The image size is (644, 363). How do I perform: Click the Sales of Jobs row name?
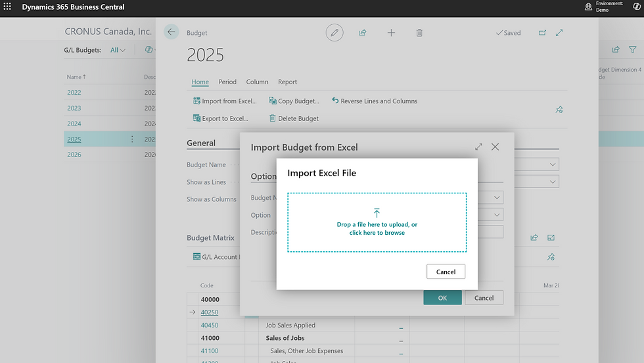point(285,338)
